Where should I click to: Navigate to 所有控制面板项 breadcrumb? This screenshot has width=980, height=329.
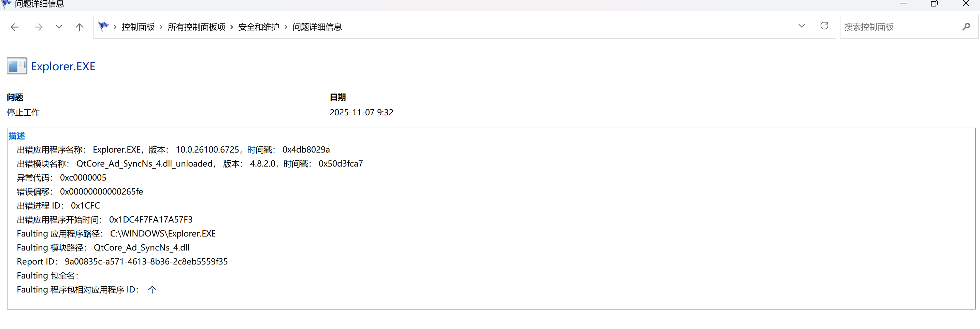tap(196, 27)
